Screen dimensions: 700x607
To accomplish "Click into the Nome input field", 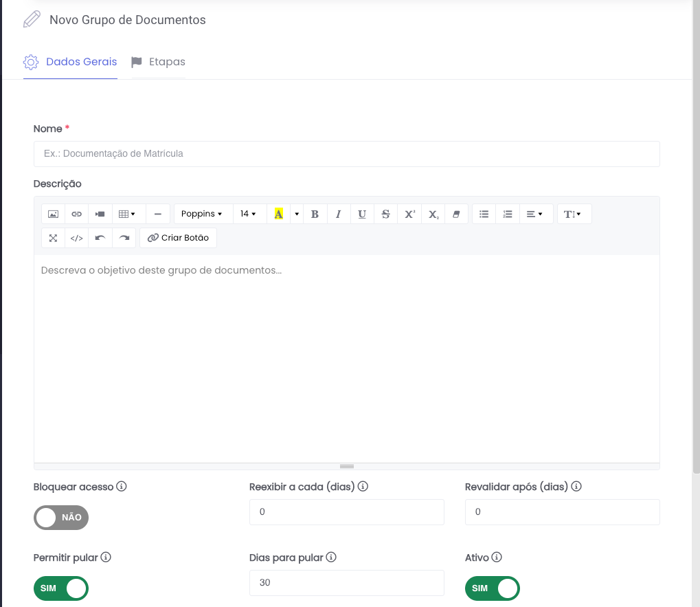I will point(346,154).
